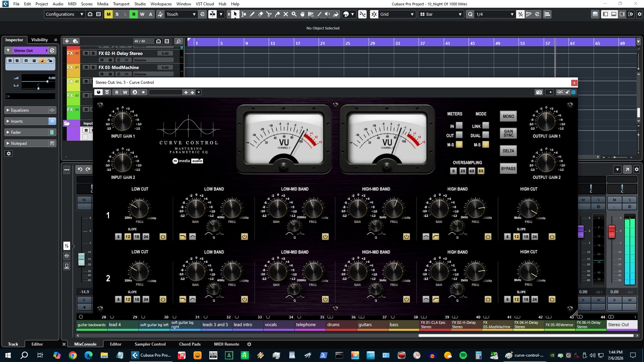Select the Line tool
Screen dimensions: 644x362
click(319, 14)
